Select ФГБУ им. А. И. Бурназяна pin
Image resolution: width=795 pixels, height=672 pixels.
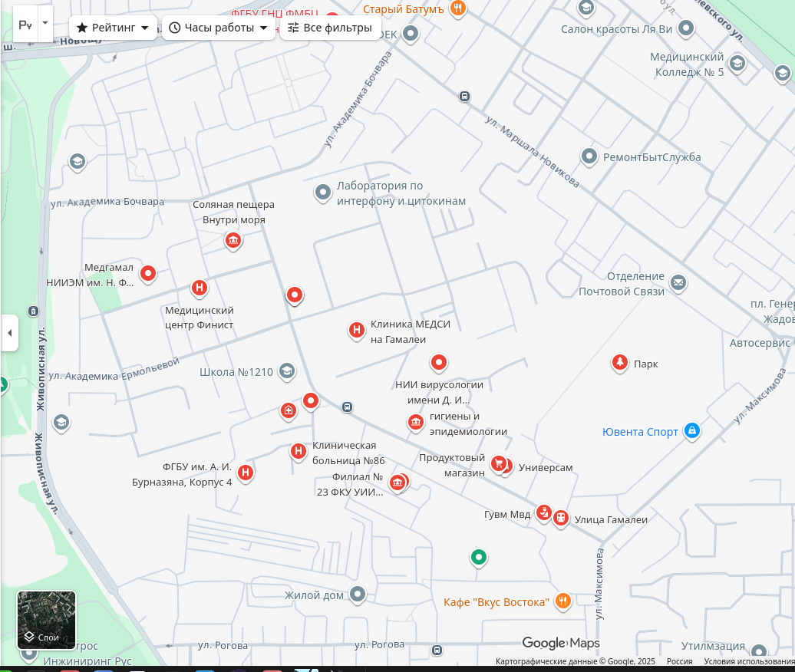pos(246,473)
